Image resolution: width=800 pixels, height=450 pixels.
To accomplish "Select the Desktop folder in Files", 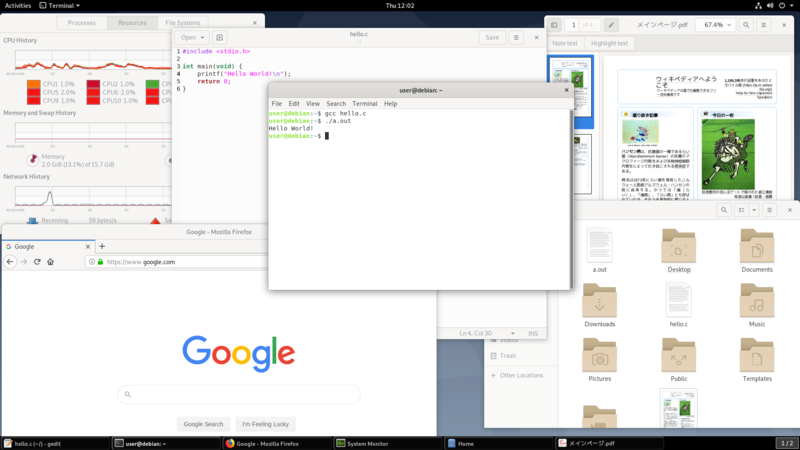I will tap(679, 250).
